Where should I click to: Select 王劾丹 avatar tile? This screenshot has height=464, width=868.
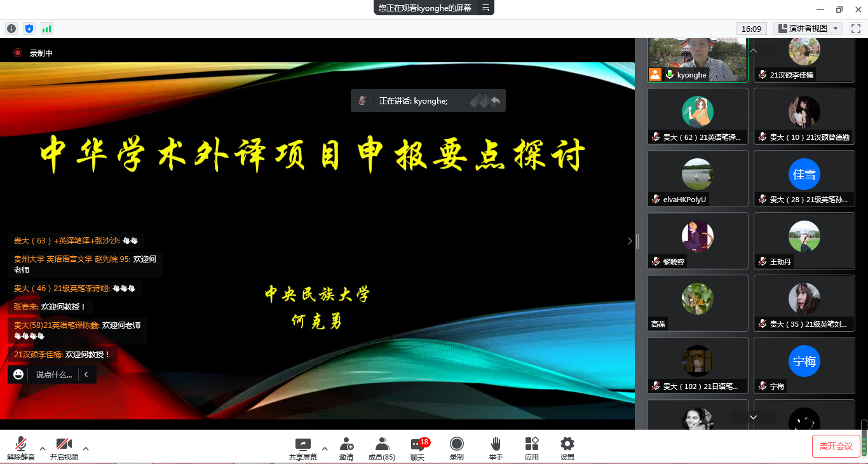pos(804,236)
